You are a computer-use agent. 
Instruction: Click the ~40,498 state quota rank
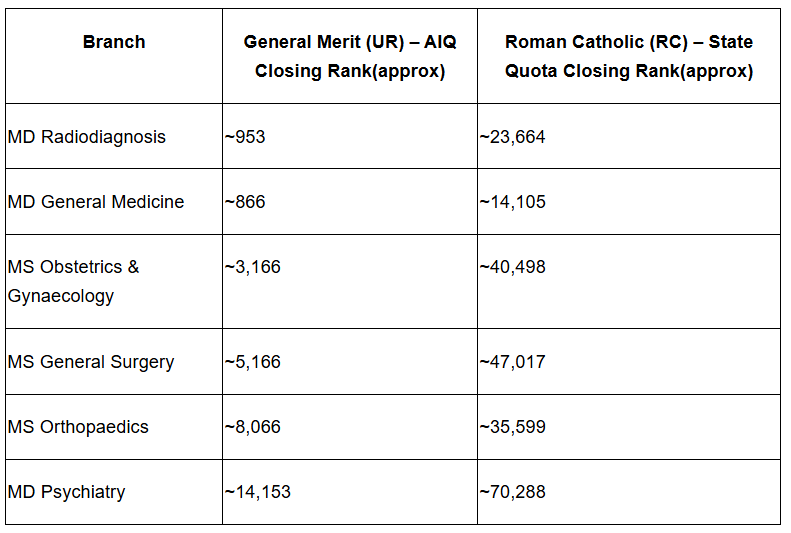[513, 267]
